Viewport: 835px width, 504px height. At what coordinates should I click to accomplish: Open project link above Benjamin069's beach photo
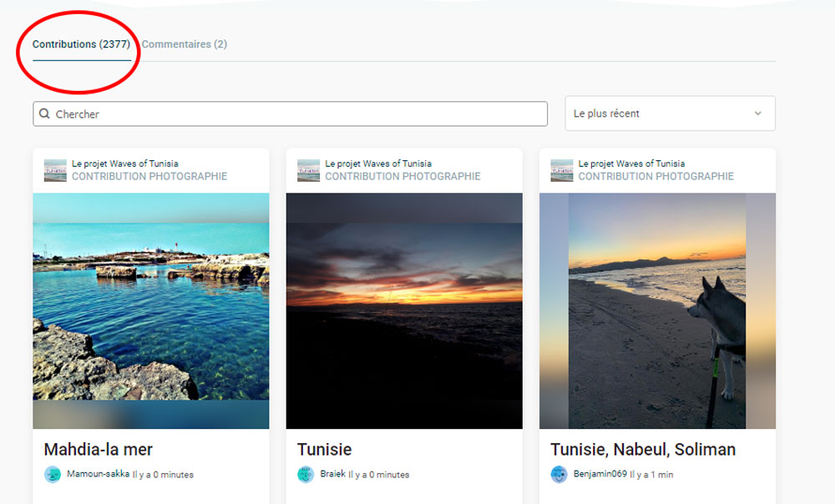click(631, 164)
